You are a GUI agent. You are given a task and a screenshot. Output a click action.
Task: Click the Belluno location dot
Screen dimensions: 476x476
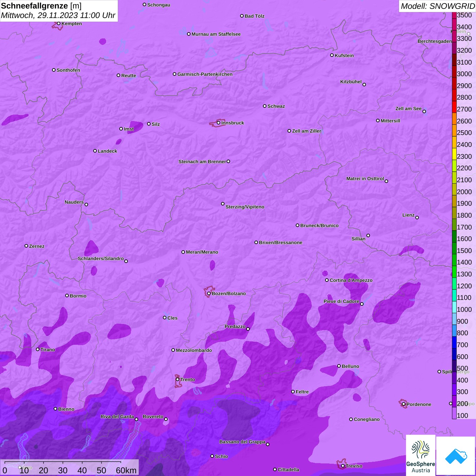click(x=339, y=366)
